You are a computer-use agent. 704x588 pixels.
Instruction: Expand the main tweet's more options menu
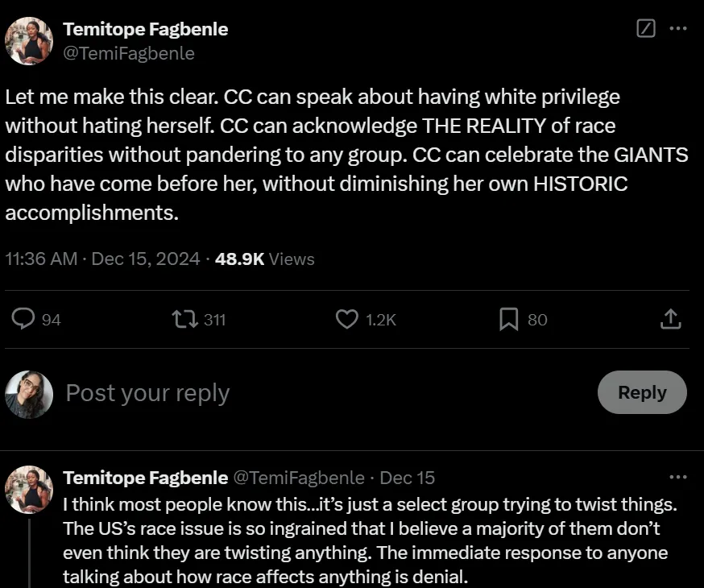coord(679,27)
